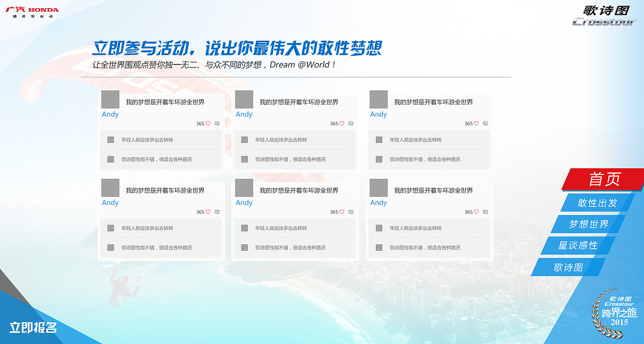Click comment 年轻人就应该多出去转转 in bottom-right card
The height and width of the screenshot is (344, 644).
coord(416,228)
